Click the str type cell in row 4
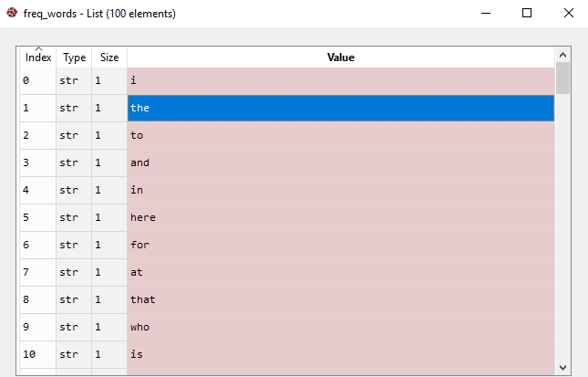The height and width of the screenshot is (377, 588). tap(74, 191)
